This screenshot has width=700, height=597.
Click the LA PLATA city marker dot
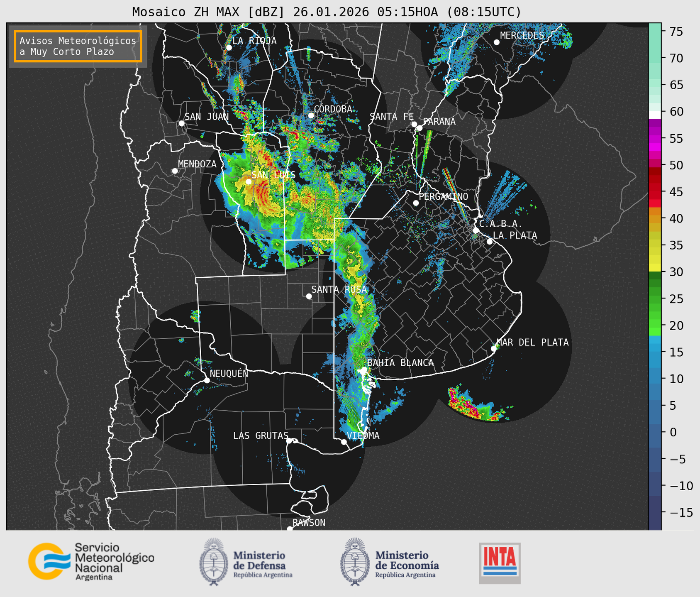490,242
